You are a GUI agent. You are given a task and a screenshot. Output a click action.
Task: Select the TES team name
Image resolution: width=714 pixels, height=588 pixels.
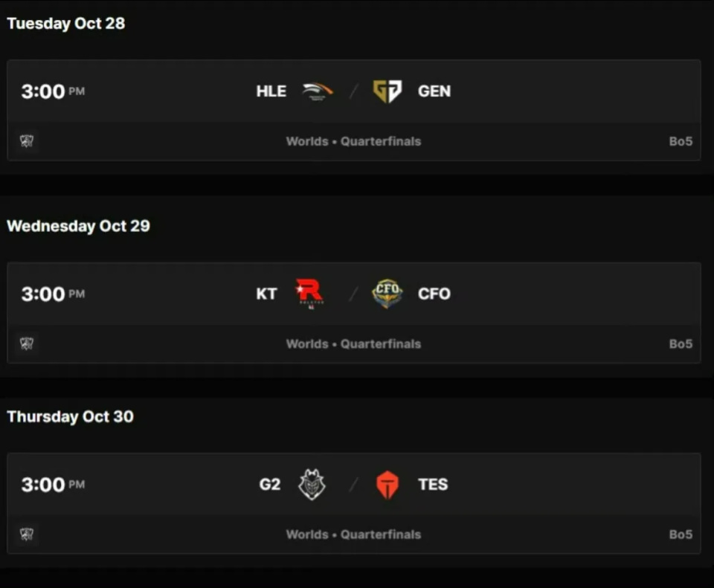click(433, 485)
